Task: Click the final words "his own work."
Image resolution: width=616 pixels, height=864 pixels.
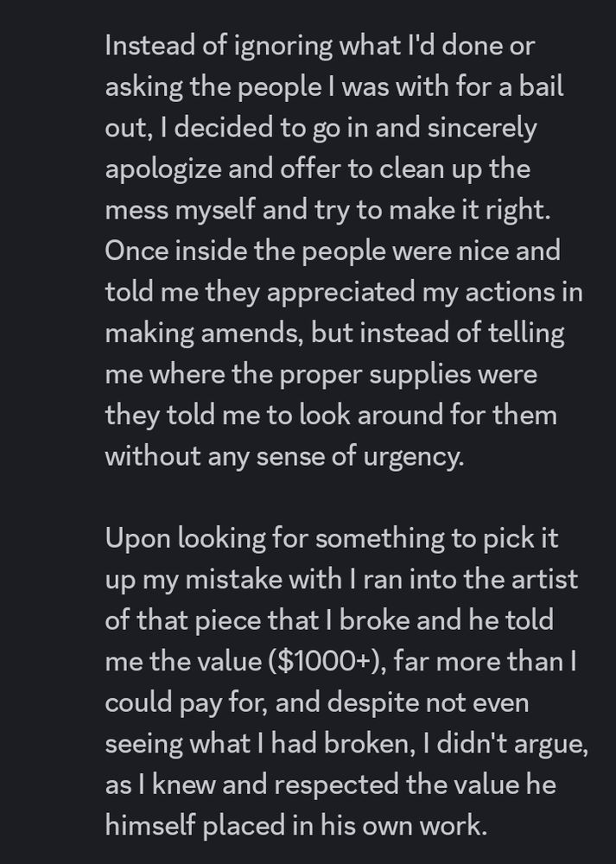Action: pyautogui.click(x=403, y=825)
